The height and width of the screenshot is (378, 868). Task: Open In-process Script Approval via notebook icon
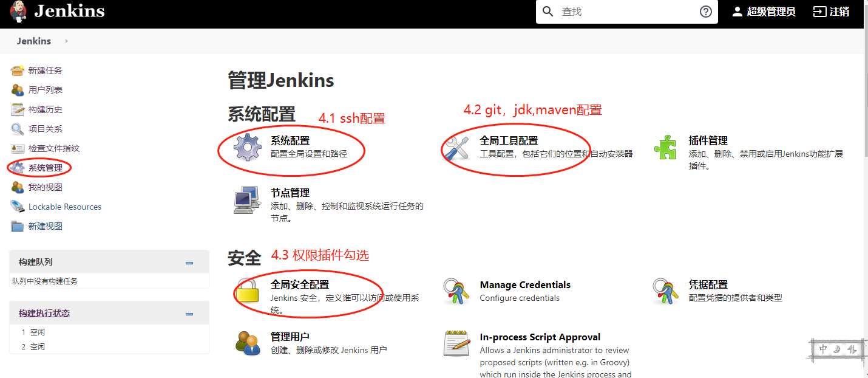click(x=457, y=343)
